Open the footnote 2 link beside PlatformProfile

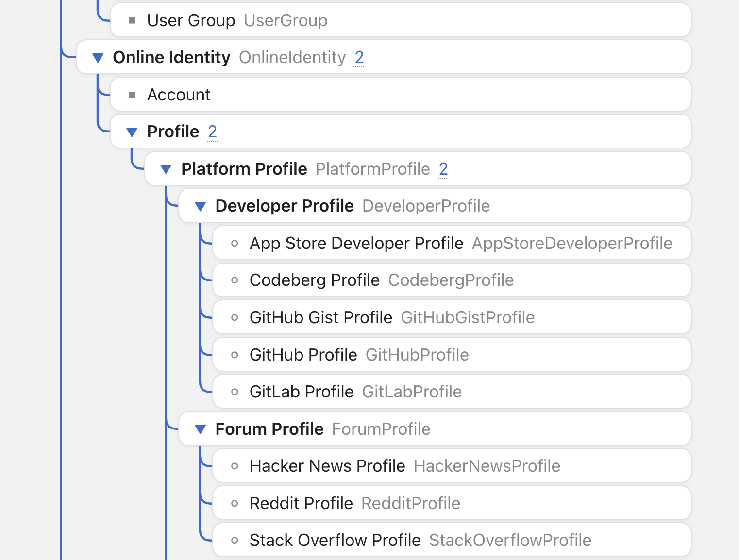click(443, 169)
